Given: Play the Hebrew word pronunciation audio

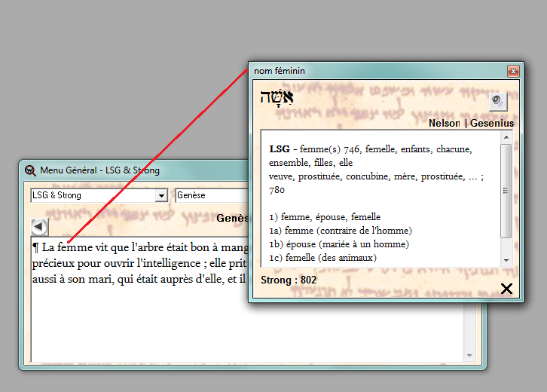Looking at the screenshot, I should pyautogui.click(x=498, y=102).
